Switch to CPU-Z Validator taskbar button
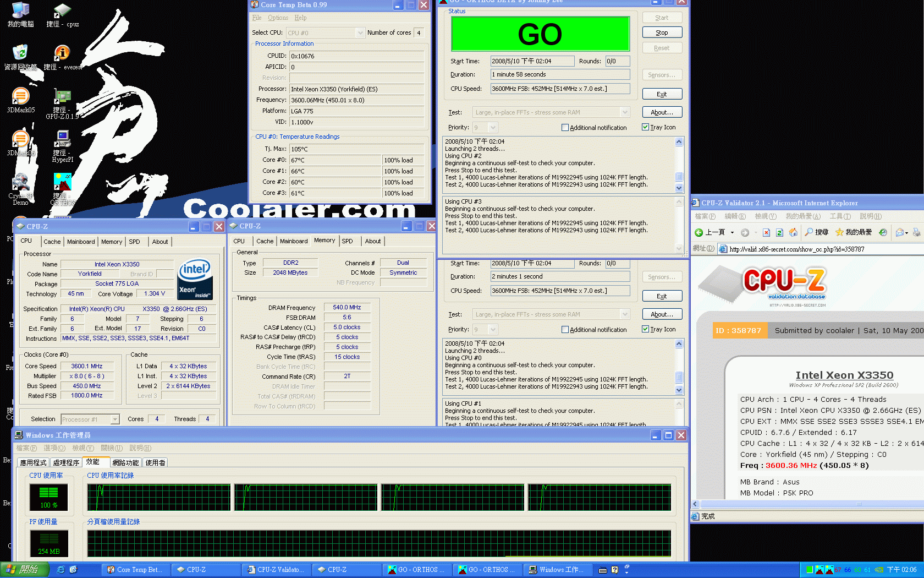The image size is (924, 578). [277, 570]
